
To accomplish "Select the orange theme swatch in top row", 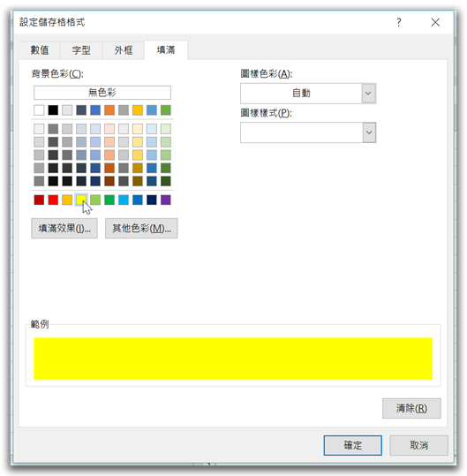I will click(x=109, y=110).
